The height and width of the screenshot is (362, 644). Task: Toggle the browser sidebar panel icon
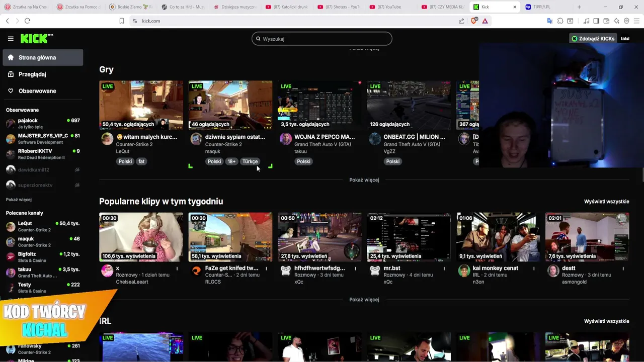(596, 21)
